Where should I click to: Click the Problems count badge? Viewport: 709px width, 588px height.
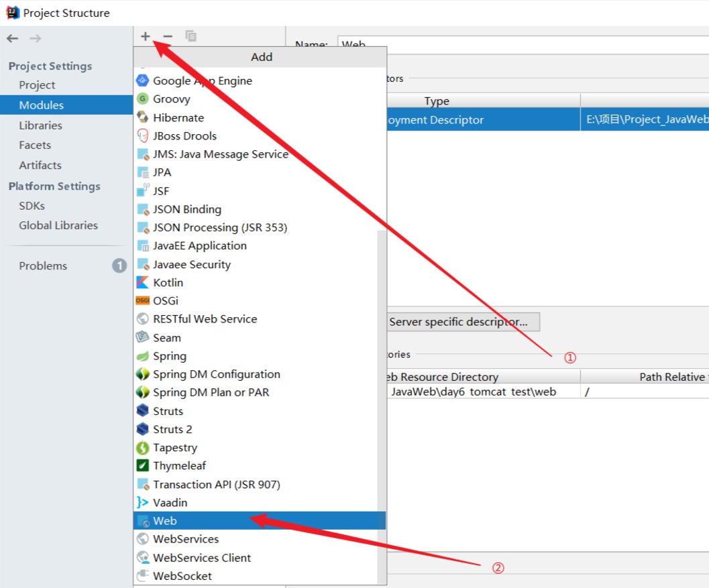(x=119, y=266)
